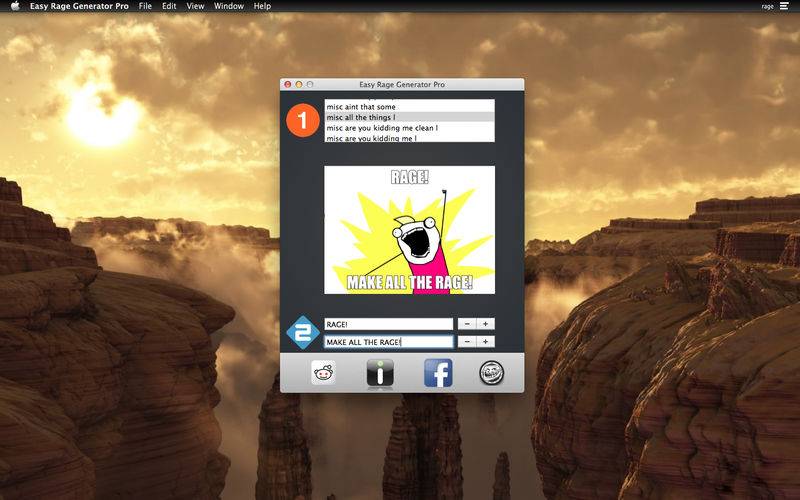The height and width of the screenshot is (500, 800).
Task: Select 'misc aint that some' template row
Action: click(410, 107)
